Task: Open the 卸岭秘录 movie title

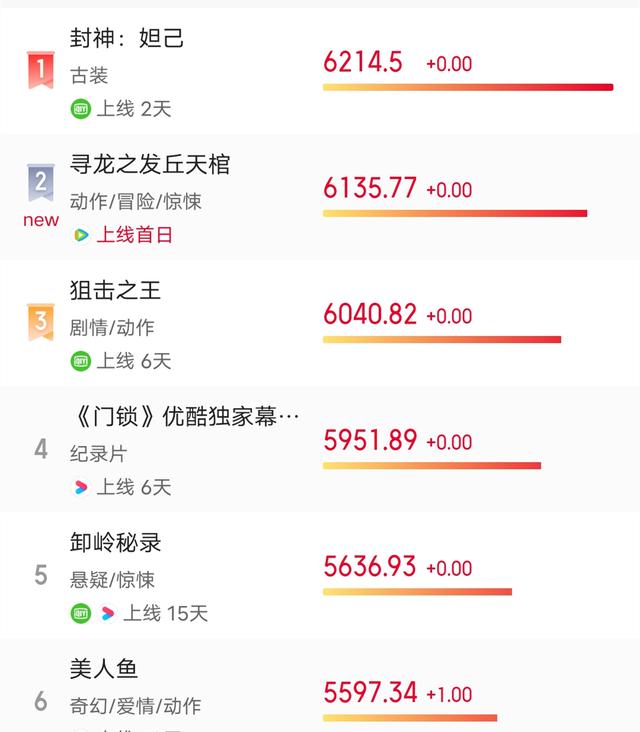Action: 115,542
